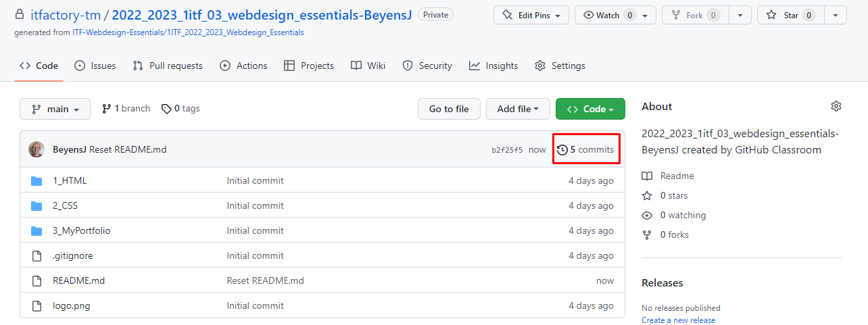Click the folder icon for 1_HTML
868x325 pixels.
pos(37,180)
